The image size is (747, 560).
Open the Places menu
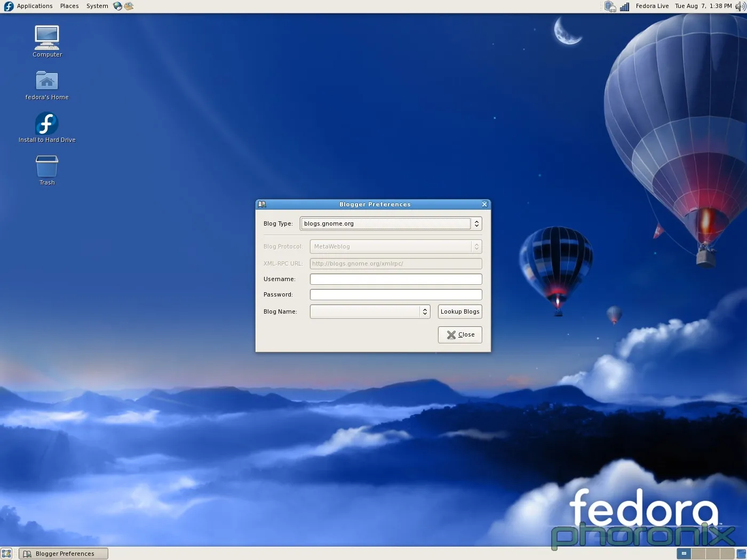69,6
